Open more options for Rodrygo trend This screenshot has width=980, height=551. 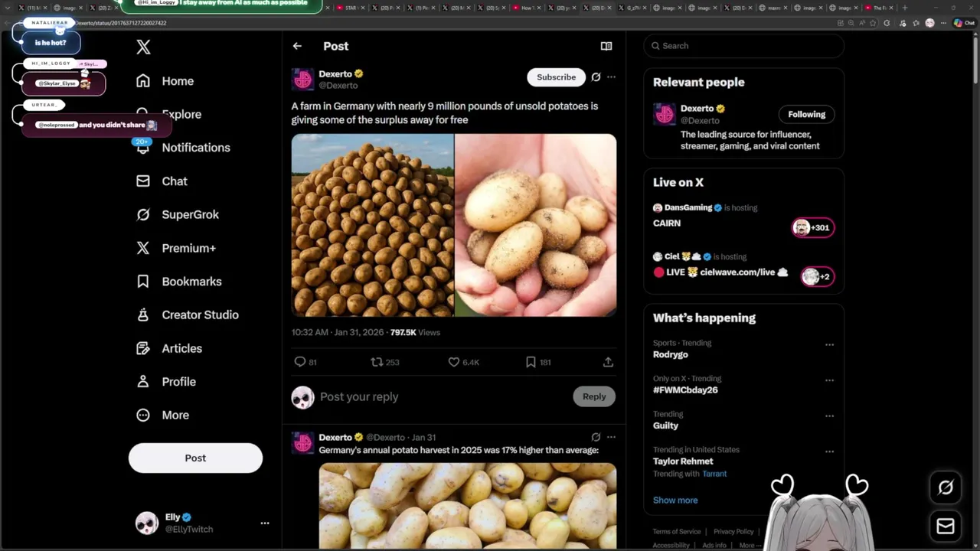[x=829, y=344]
